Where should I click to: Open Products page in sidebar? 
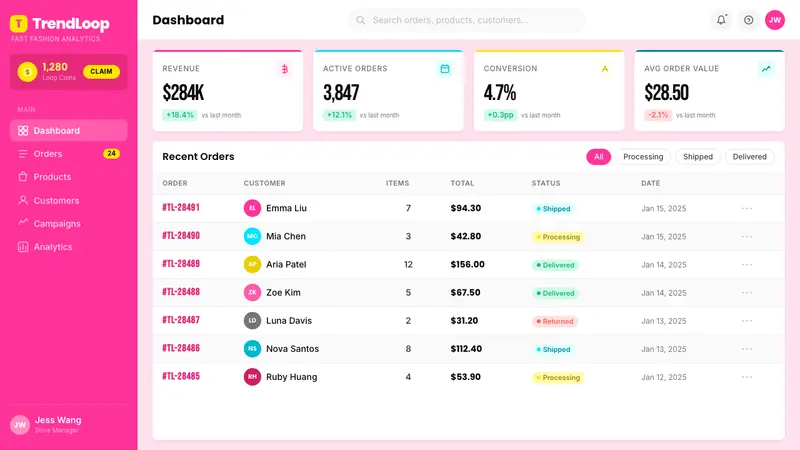coord(68,177)
